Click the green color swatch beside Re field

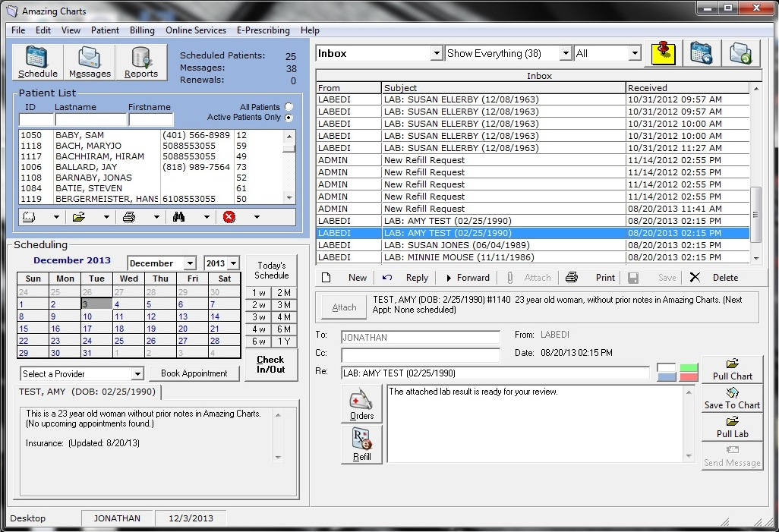pyautogui.click(x=688, y=368)
